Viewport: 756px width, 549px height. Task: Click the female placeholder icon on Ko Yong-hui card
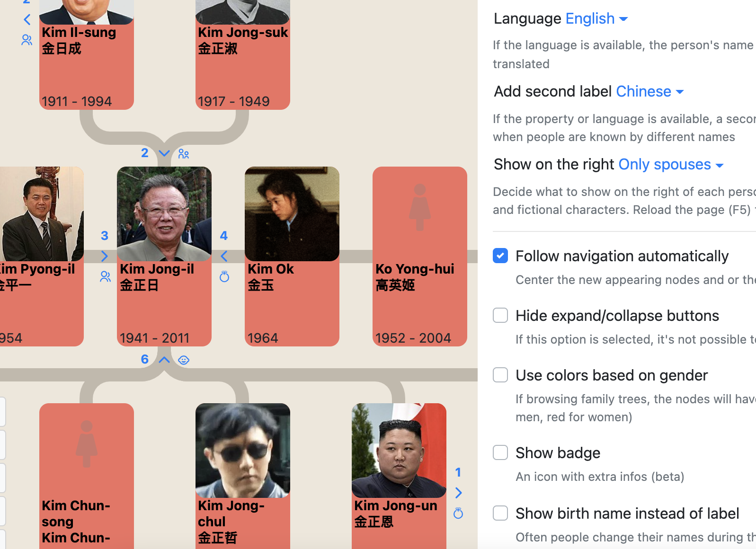tap(419, 207)
